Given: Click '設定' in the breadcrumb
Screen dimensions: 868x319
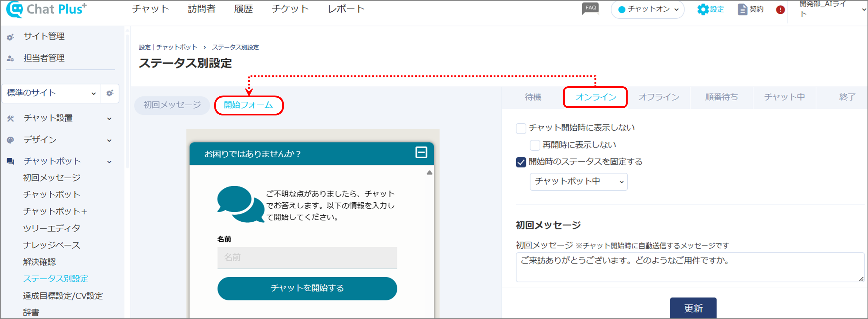Looking at the screenshot, I should [144, 47].
